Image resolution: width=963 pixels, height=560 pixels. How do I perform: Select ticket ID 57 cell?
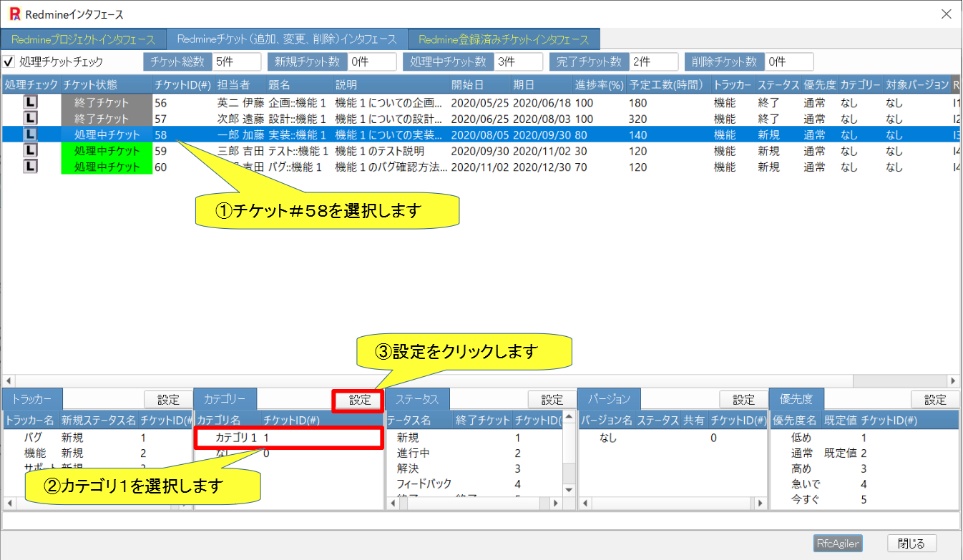(x=160, y=119)
